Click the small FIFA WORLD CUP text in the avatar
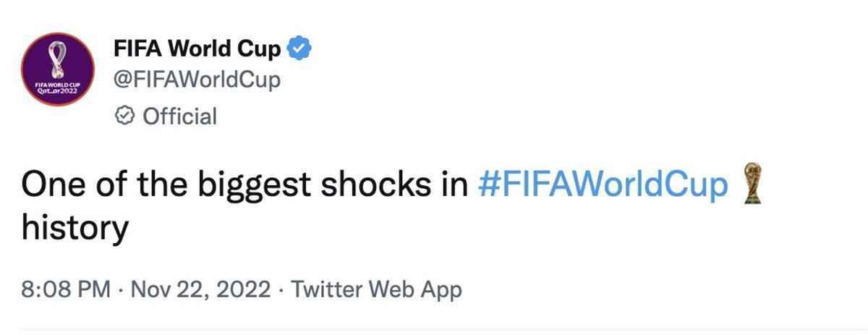The height and width of the screenshot is (335, 868). [56, 85]
